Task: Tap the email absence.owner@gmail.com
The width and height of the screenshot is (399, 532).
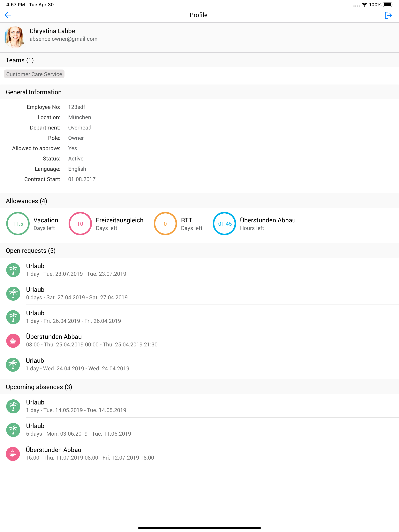Action: pos(64,39)
